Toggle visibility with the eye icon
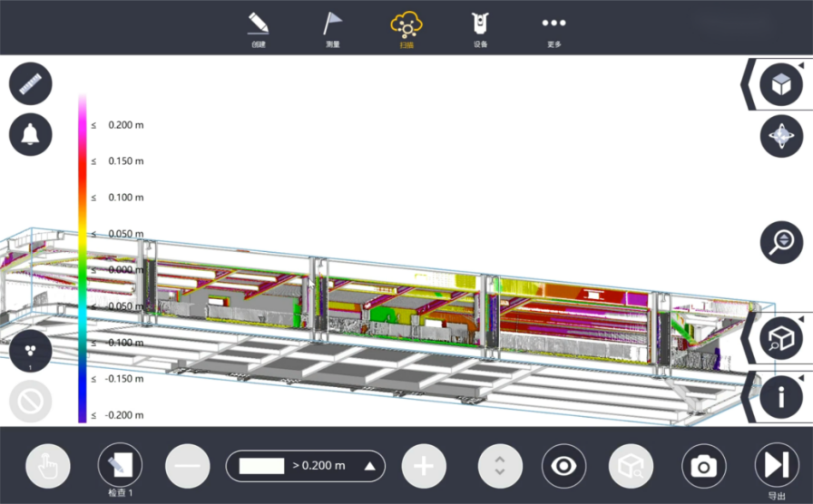Image resolution: width=813 pixels, height=504 pixels. click(x=563, y=466)
